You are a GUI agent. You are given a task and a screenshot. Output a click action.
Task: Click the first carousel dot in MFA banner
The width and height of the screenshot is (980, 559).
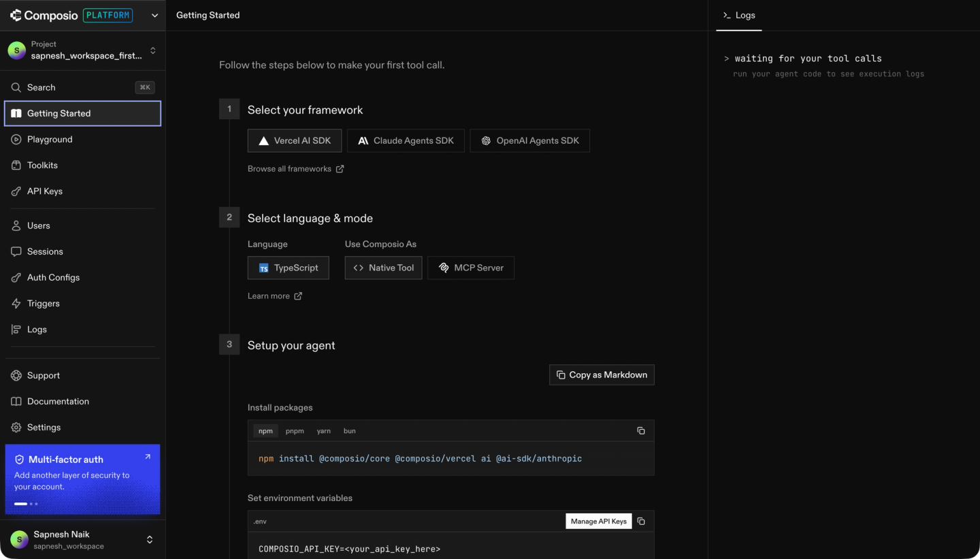coord(21,504)
